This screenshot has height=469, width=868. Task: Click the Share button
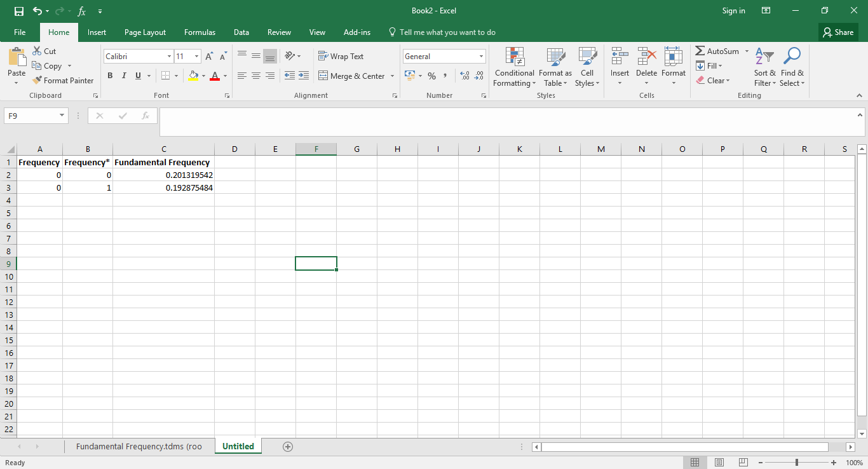pos(838,32)
